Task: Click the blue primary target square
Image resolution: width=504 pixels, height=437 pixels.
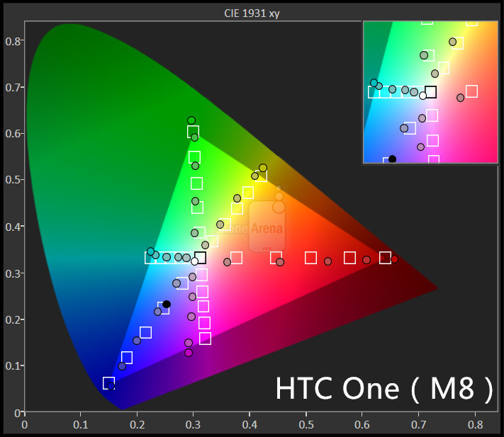Action: 108,383
